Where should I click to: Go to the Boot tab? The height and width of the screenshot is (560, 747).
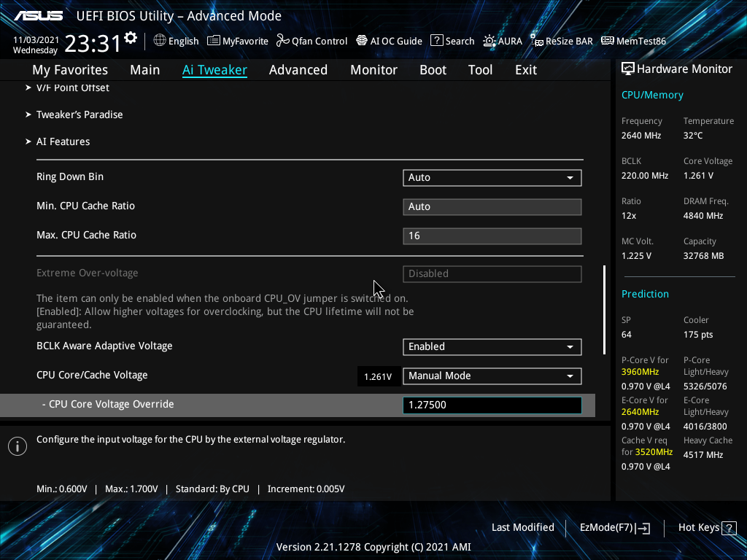[x=433, y=70]
